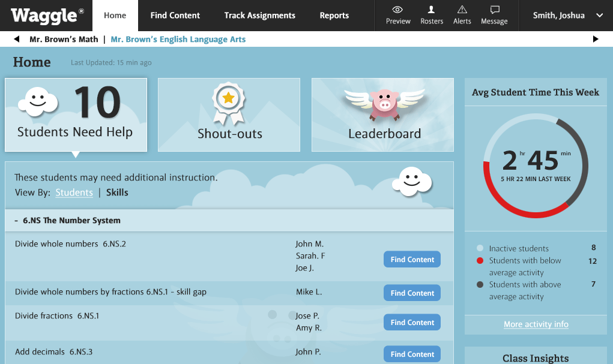This screenshot has width=613, height=364.
Task: Find Content for the 6.NS.1 skill gap row
Action: (412, 293)
